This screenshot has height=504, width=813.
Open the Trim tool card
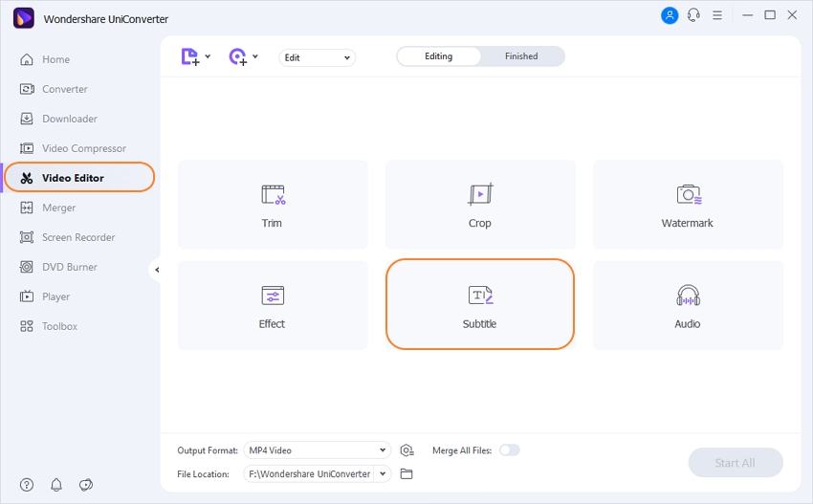coord(273,205)
